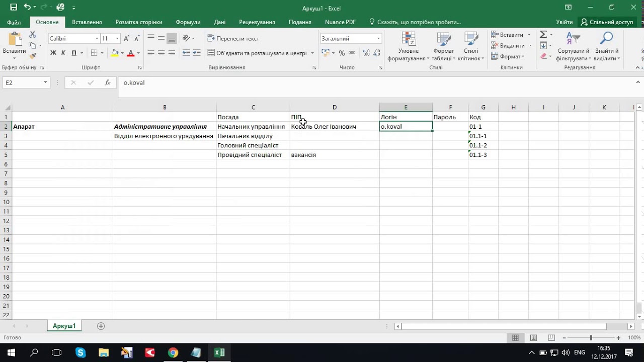
Task: Click the text orientation icon
Action: click(x=187, y=38)
